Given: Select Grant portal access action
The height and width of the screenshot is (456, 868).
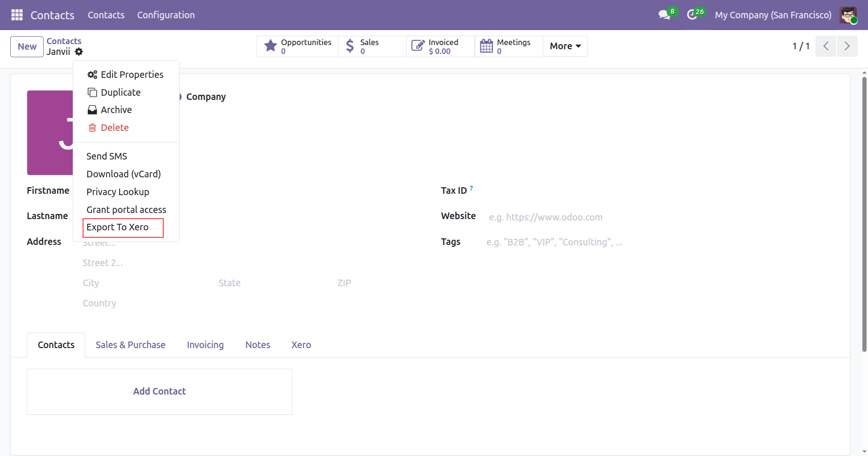Looking at the screenshot, I should (x=126, y=210).
